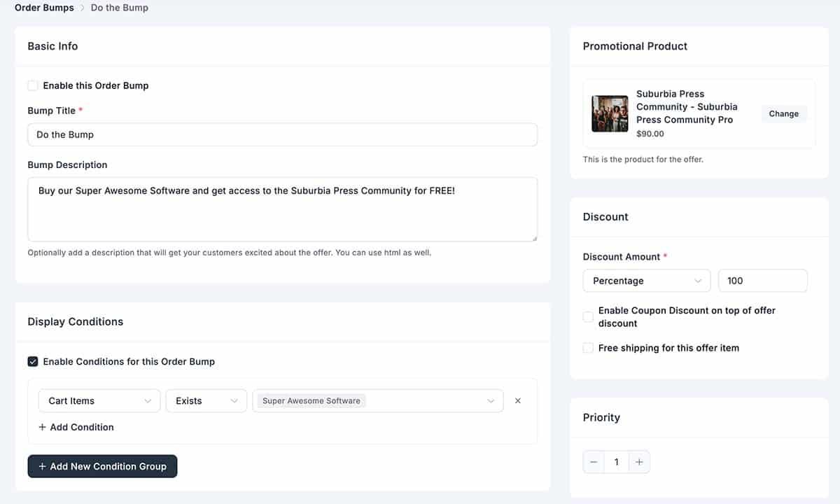The image size is (840, 504).
Task: Click the Add Condition plus link
Action: (x=76, y=427)
